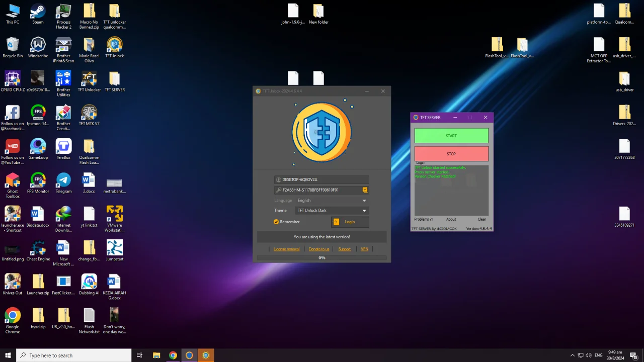The height and width of the screenshot is (362, 644).
Task: Close the TFTUnlock login window
Action: 383,91
